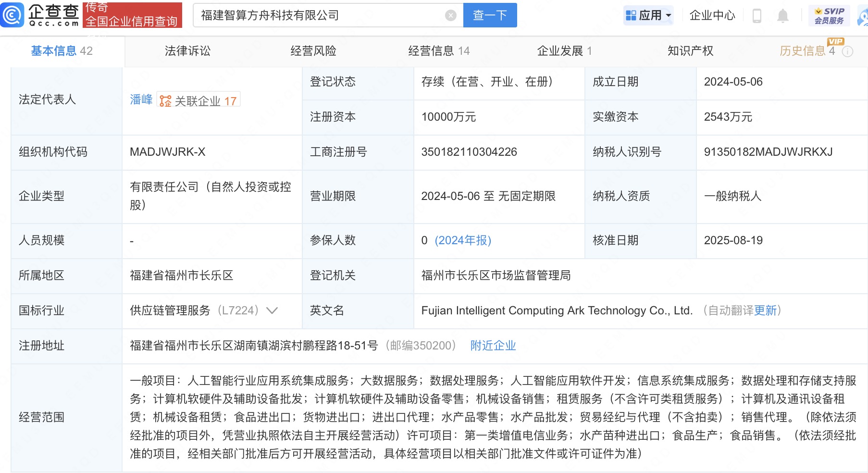Switch to the 历史信息 tab

807,51
